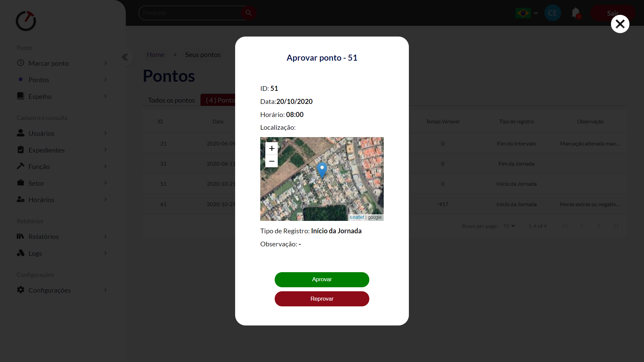The width and height of the screenshot is (644, 362).
Task: Click the CE user avatar
Action: point(552,13)
